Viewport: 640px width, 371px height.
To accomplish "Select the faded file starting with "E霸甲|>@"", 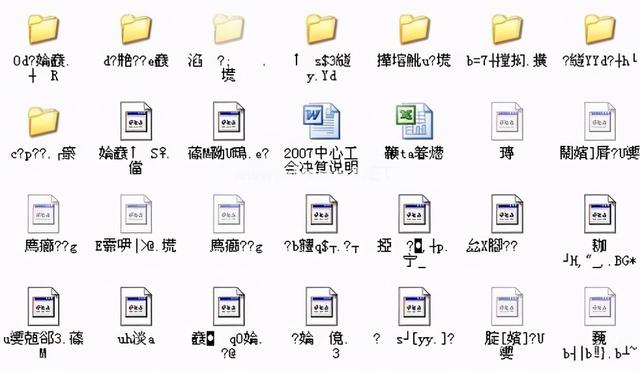I will point(136,214).
